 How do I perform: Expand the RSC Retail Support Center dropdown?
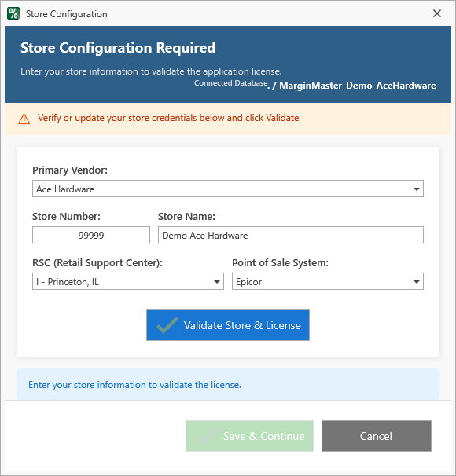coord(128,281)
